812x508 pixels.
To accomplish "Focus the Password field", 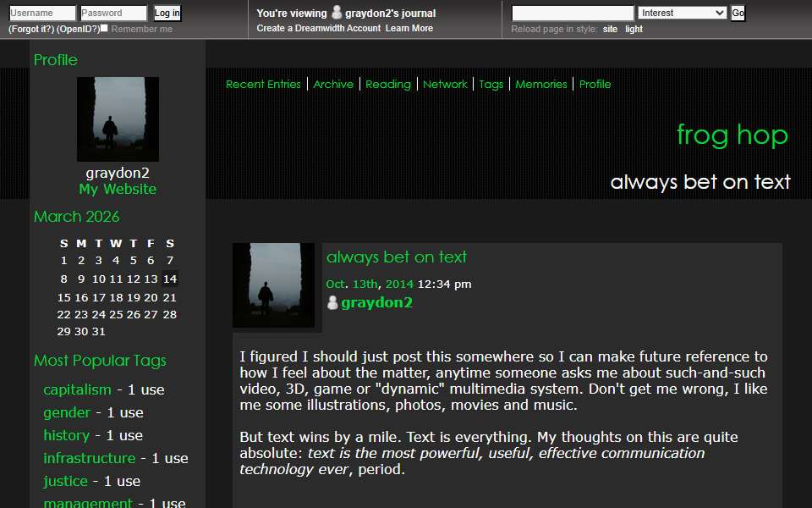I will [x=113, y=13].
